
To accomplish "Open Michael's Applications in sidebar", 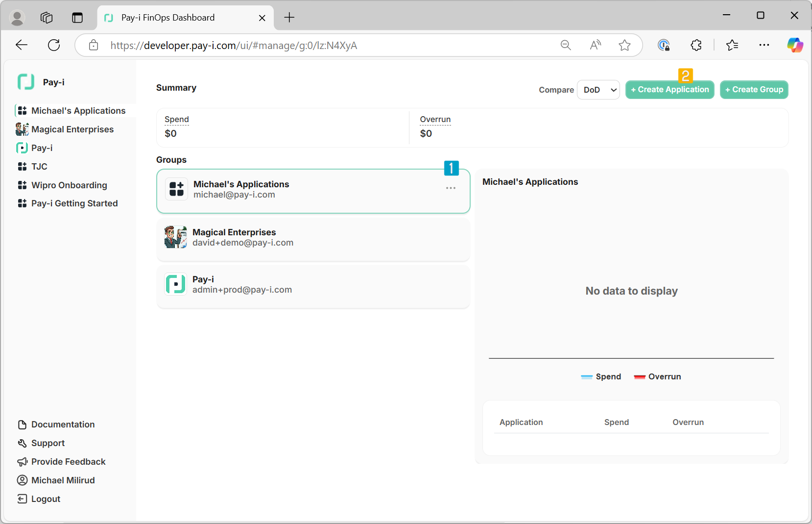I will tap(78, 111).
